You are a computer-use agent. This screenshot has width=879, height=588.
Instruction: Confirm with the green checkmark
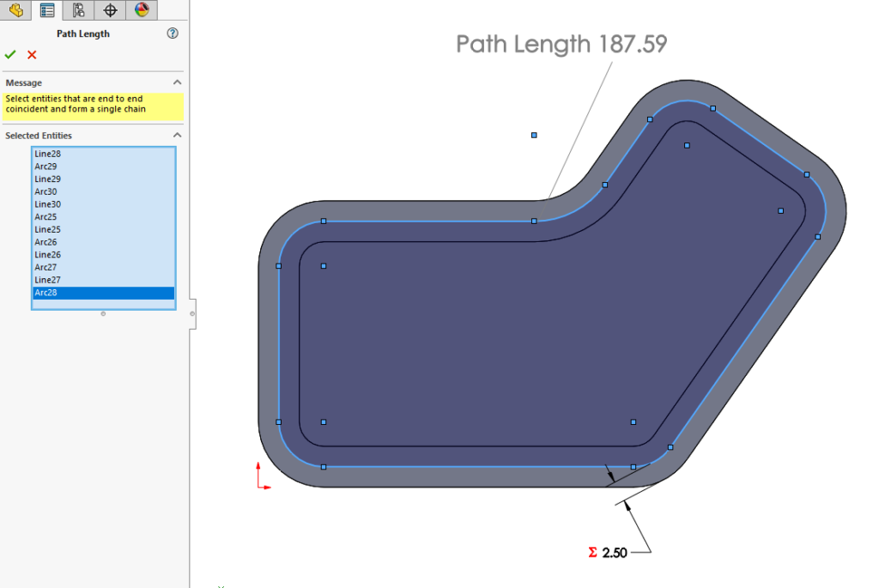point(10,54)
